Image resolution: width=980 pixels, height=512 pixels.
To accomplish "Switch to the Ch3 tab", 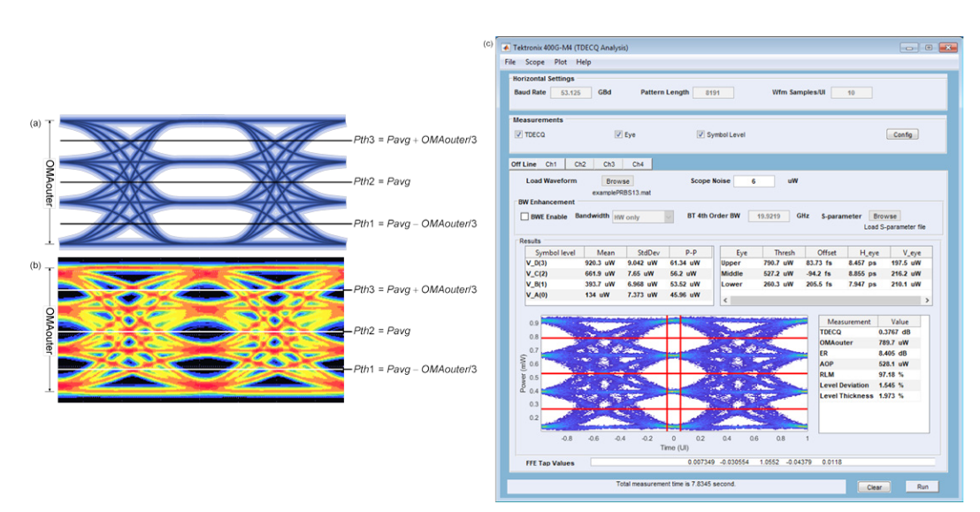I will (x=608, y=163).
